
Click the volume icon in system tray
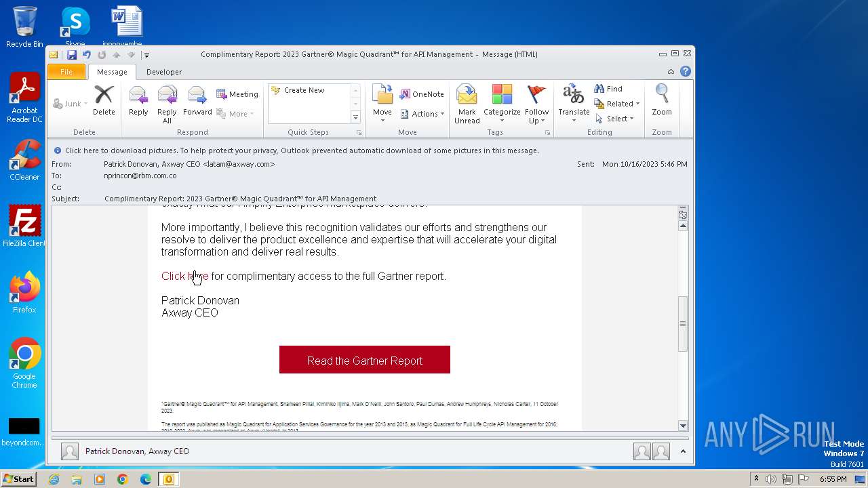(771, 479)
